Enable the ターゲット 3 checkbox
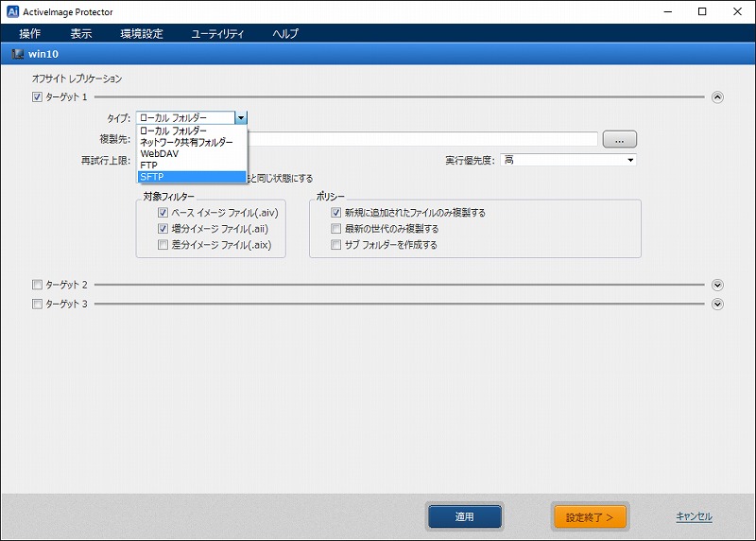756x541 pixels. coord(37,304)
